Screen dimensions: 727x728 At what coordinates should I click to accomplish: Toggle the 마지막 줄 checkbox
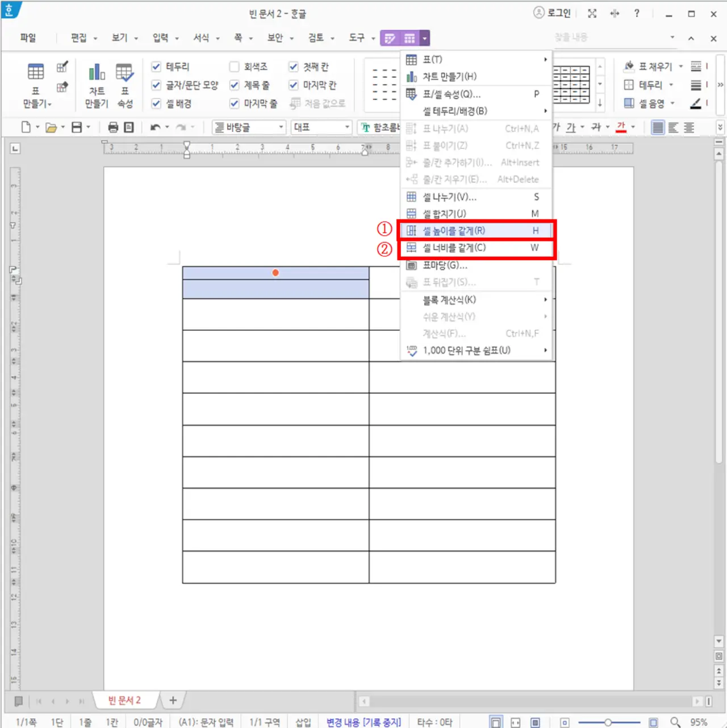tap(234, 103)
